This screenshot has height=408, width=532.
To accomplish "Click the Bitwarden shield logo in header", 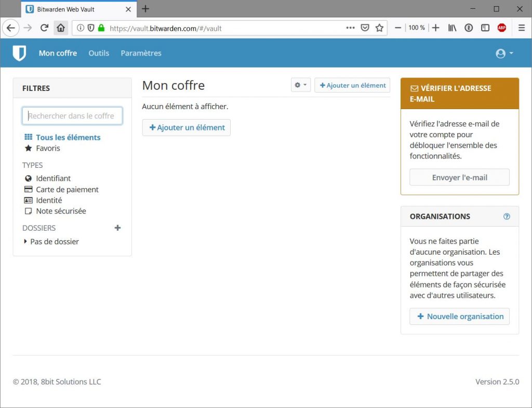I will pos(19,53).
